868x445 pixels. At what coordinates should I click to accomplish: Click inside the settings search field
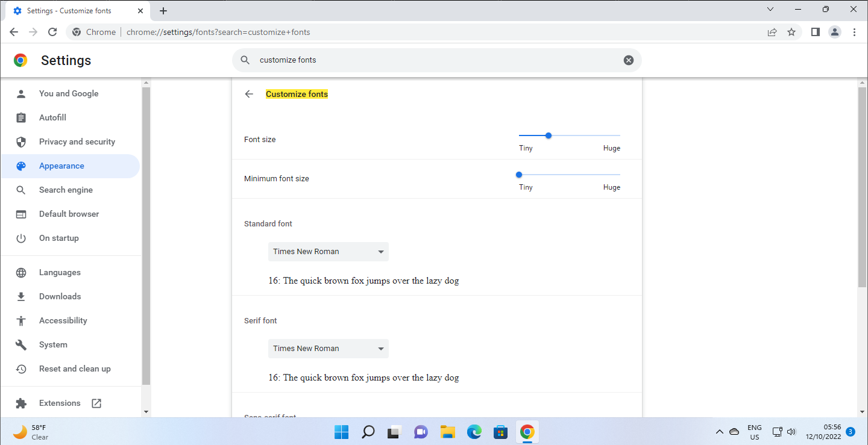tap(422, 60)
